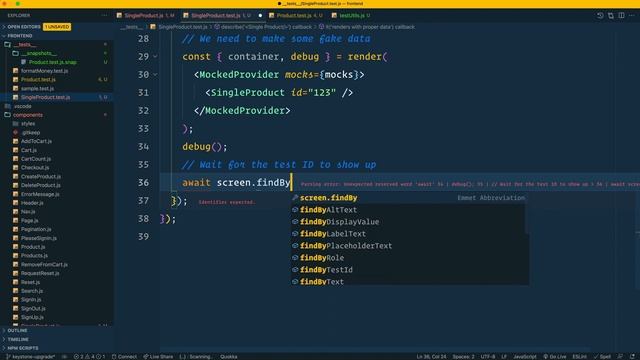Click Spaces: 2 indentation setting
Image resolution: width=640 pixels, height=360 pixels.
tap(463, 357)
